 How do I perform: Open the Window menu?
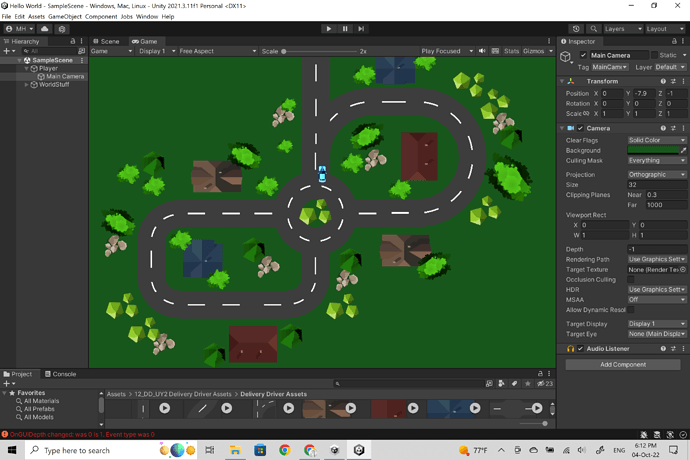pos(147,16)
